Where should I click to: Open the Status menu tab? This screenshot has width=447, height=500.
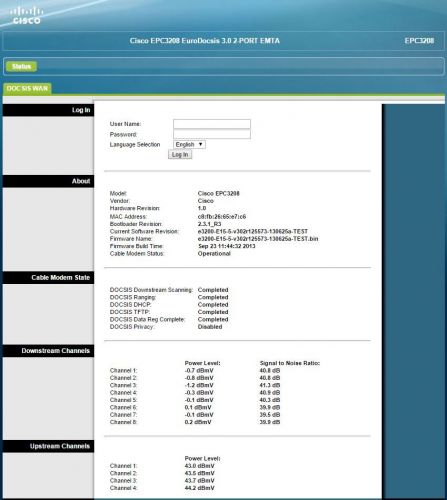pos(21,67)
